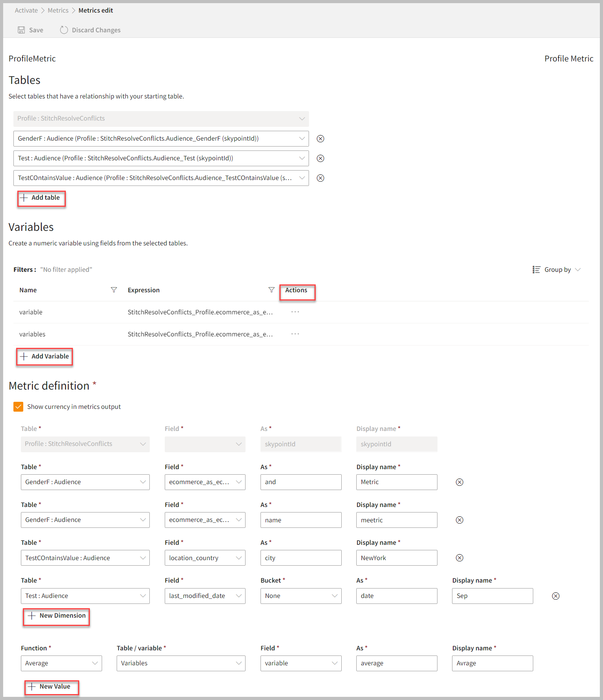Expand the TestCOntainsValue tables dropdown

coord(302,178)
